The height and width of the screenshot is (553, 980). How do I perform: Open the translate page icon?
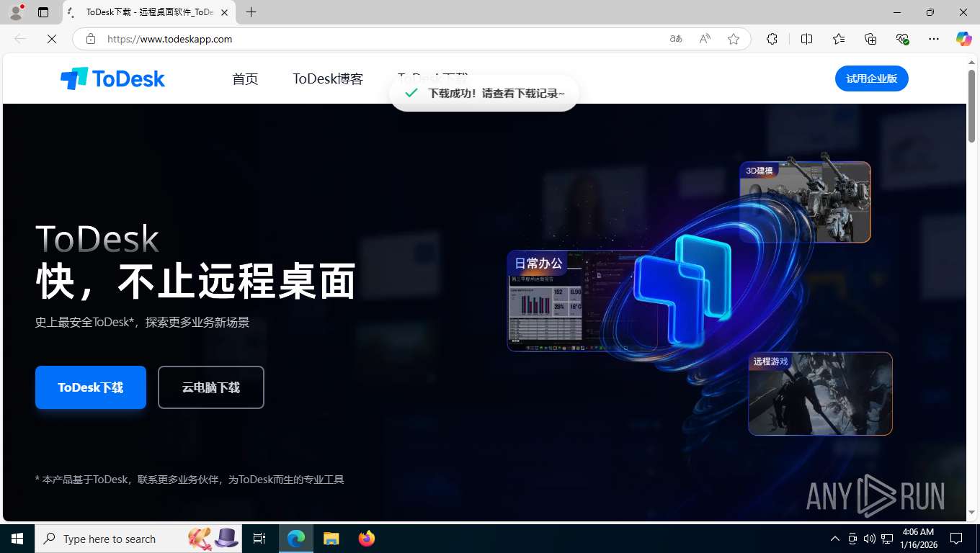(676, 39)
